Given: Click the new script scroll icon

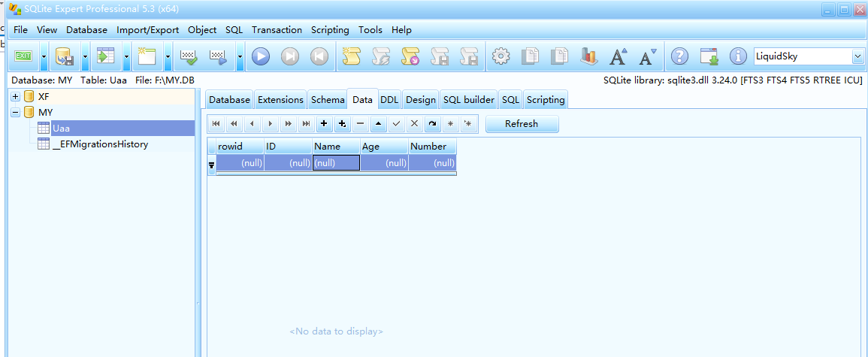Looking at the screenshot, I should pos(352,56).
